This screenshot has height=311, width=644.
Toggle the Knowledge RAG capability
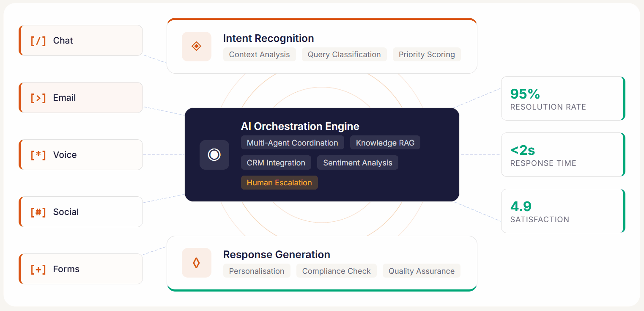[x=385, y=143]
